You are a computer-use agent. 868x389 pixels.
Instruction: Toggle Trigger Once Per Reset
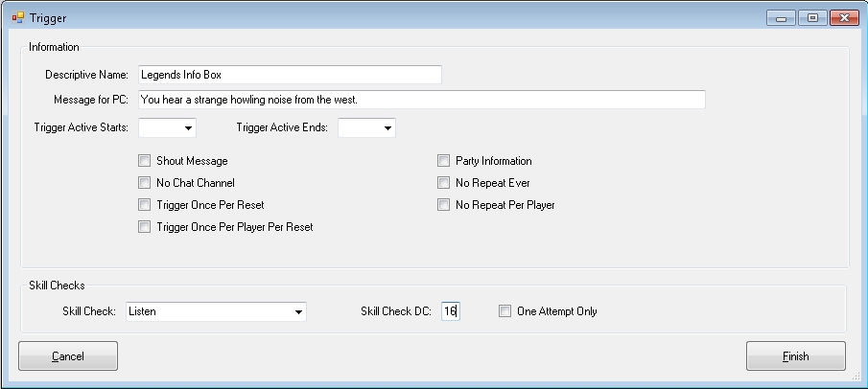(x=145, y=205)
